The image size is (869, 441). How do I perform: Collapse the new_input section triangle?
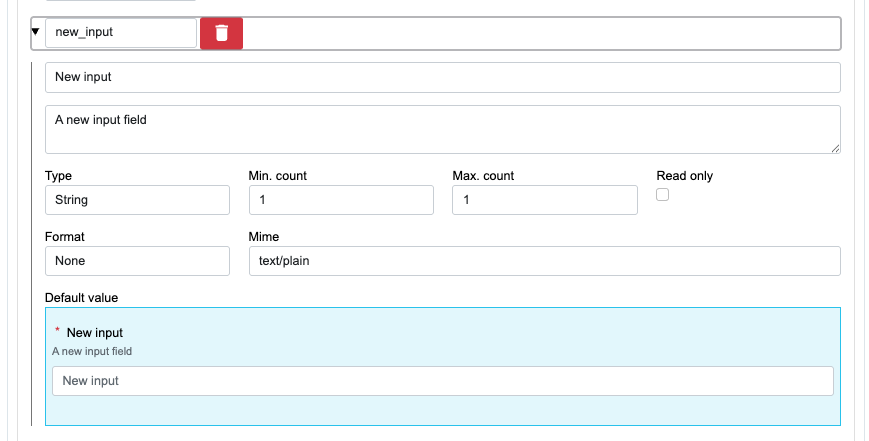coord(35,32)
